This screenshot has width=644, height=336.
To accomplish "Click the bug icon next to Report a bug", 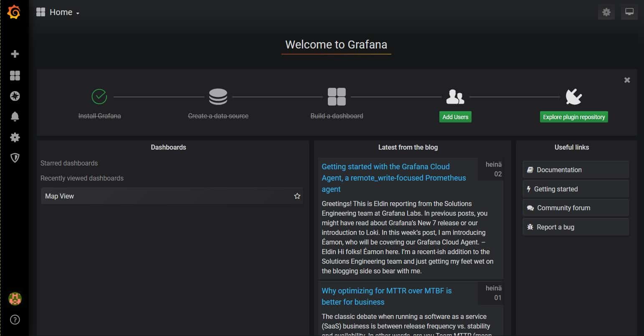I will click(x=530, y=227).
